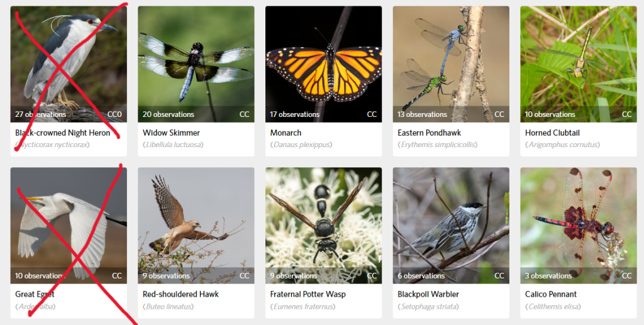Open the Calico Pennant photo
The height and width of the screenshot is (325, 644).
point(579,225)
